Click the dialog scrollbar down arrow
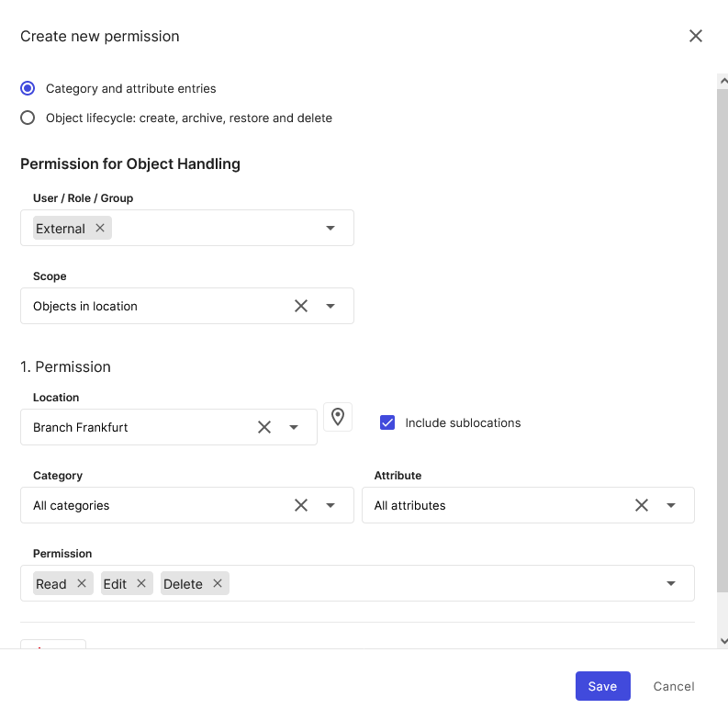The width and height of the screenshot is (728, 720). (722, 641)
